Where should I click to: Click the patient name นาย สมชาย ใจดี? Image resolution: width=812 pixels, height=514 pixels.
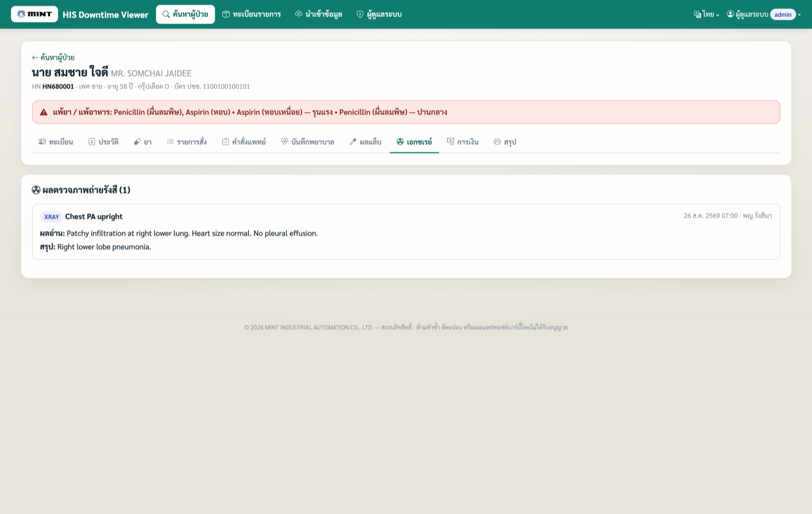70,73
